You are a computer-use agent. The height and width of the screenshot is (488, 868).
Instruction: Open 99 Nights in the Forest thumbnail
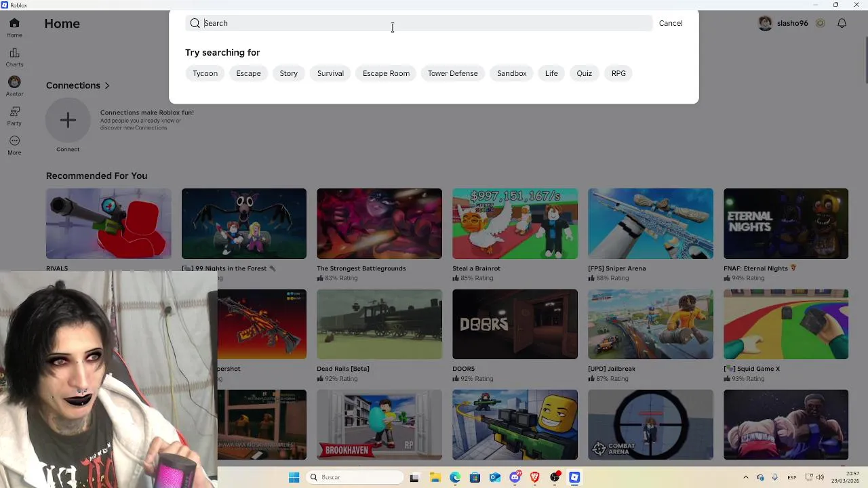[244, 224]
